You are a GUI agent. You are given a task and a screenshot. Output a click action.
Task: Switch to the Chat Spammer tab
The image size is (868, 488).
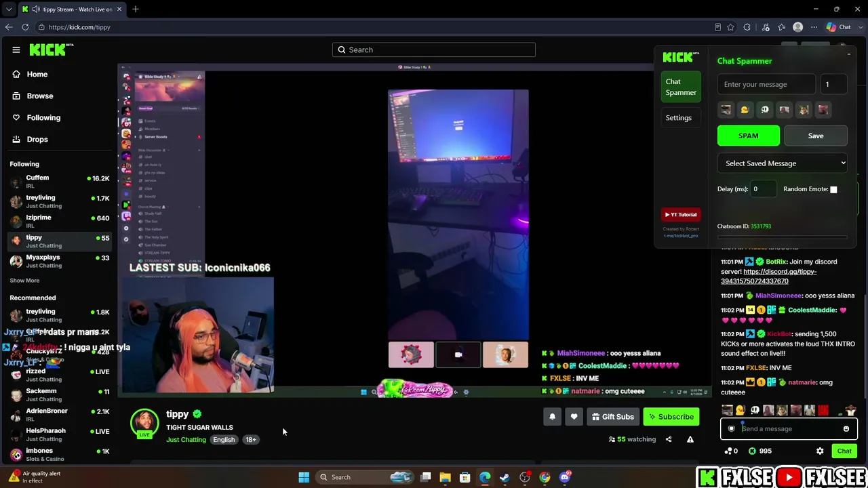point(681,87)
